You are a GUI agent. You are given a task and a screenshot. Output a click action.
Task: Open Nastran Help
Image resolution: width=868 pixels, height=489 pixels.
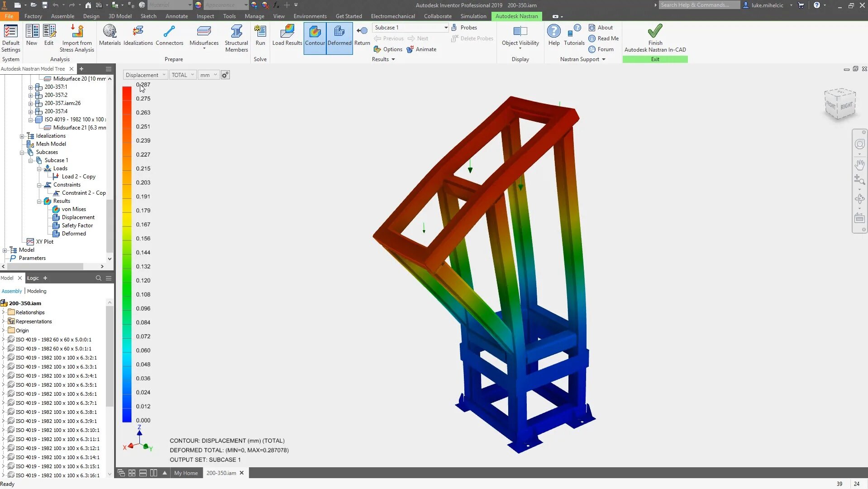554,35
